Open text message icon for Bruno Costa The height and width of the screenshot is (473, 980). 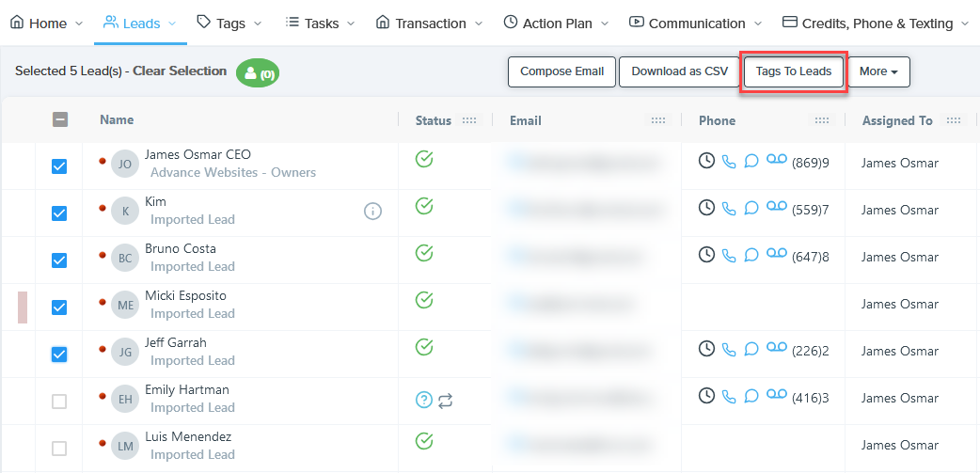[751, 255]
